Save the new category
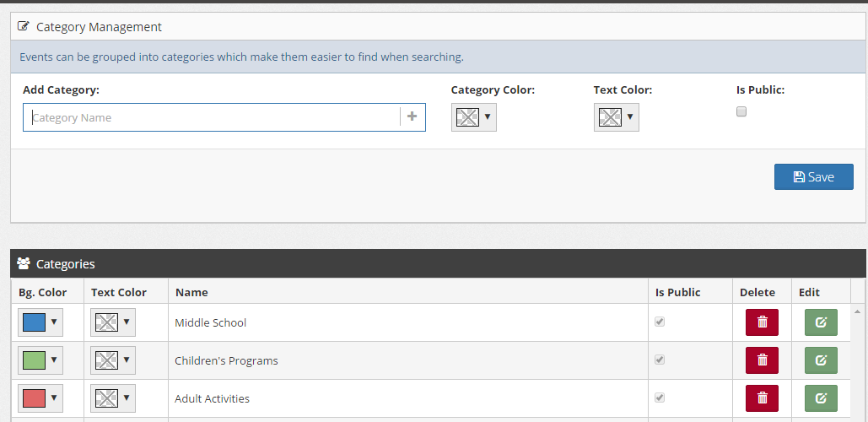868x422 pixels. (814, 176)
